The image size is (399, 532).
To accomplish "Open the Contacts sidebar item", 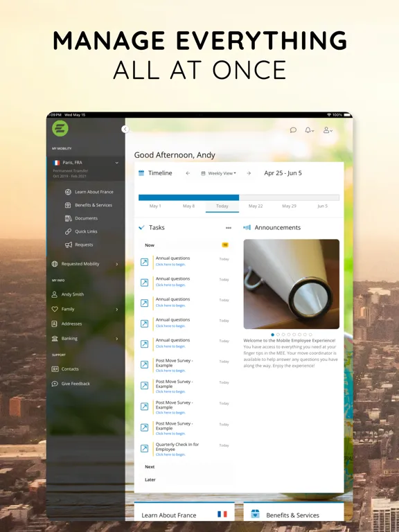I will (65, 369).
